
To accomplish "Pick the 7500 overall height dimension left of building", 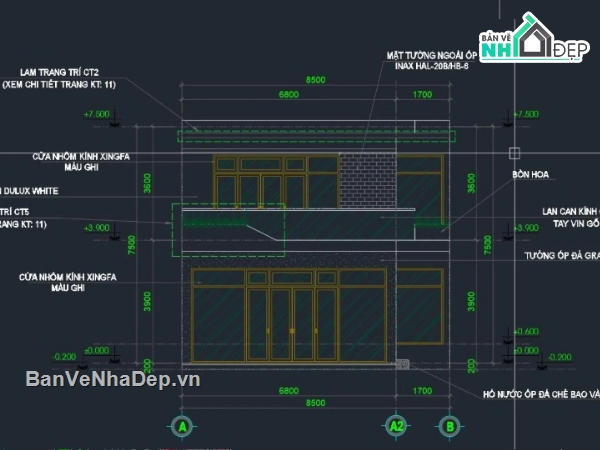I will pos(131,245).
